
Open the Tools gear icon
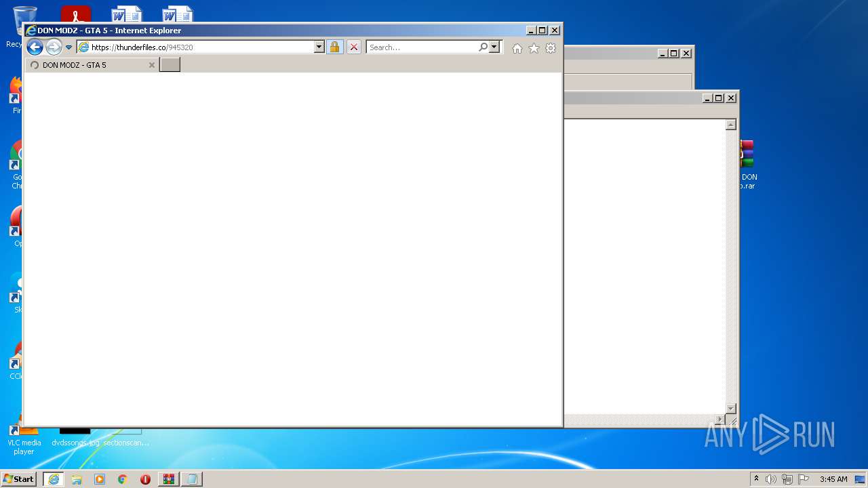click(x=551, y=48)
